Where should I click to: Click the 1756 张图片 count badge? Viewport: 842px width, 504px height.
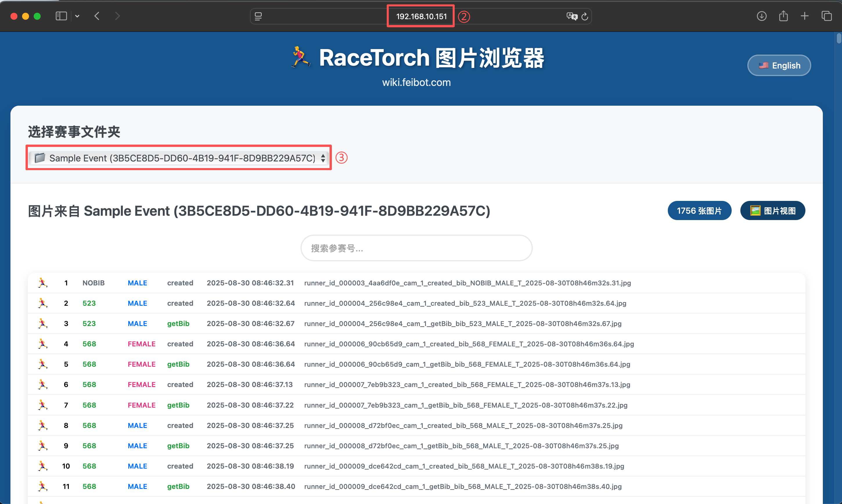pyautogui.click(x=699, y=210)
